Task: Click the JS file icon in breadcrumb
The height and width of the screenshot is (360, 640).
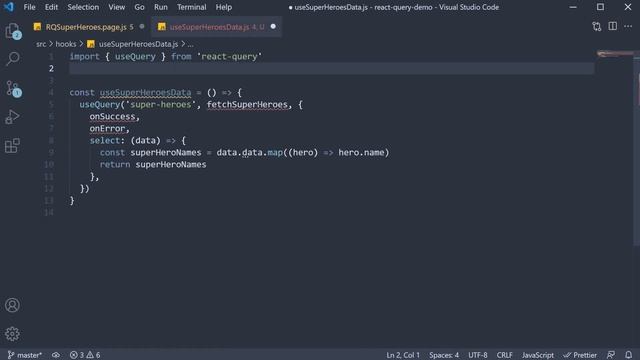Action: [x=91, y=44]
